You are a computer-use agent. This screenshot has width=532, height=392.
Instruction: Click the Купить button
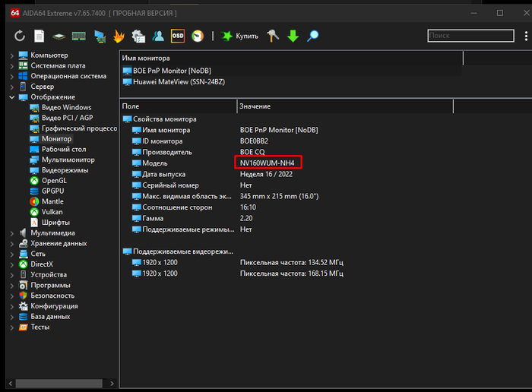240,36
